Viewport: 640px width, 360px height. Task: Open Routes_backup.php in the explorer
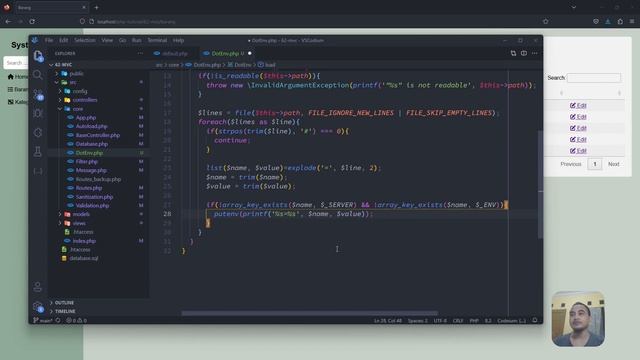point(98,179)
